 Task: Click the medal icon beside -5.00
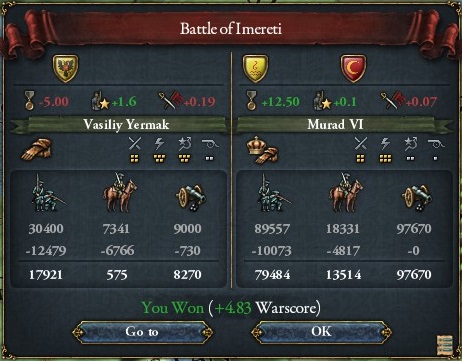(x=30, y=101)
